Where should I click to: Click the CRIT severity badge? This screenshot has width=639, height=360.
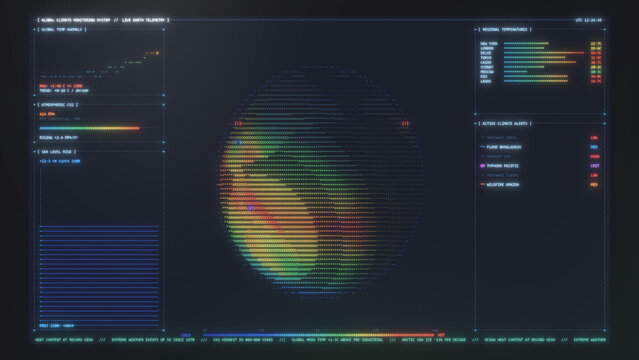(595, 166)
